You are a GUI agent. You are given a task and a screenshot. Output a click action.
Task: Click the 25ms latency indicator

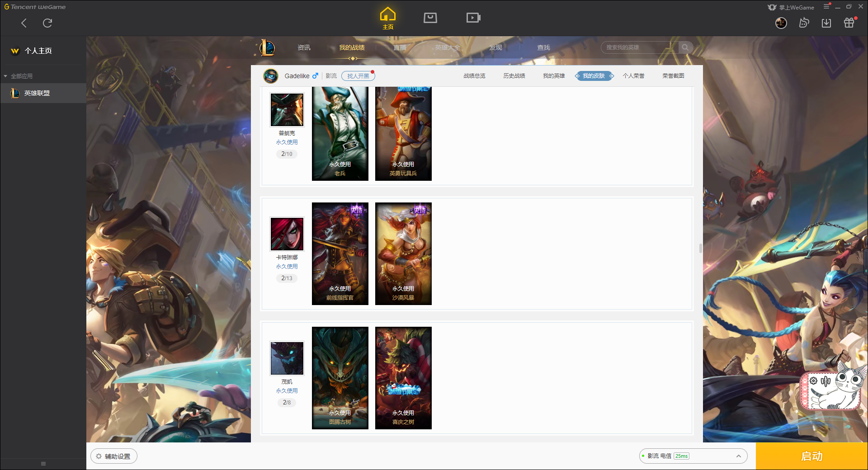pos(681,456)
